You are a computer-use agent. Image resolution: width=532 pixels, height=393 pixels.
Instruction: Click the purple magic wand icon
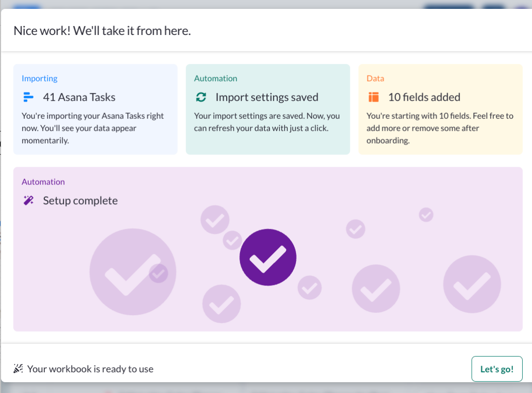pos(29,200)
